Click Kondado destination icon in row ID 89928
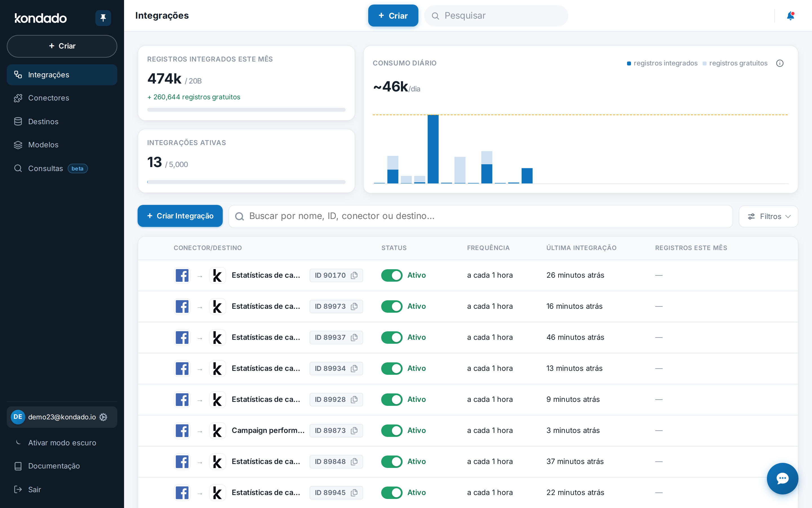This screenshot has width=812, height=508. [x=217, y=399]
